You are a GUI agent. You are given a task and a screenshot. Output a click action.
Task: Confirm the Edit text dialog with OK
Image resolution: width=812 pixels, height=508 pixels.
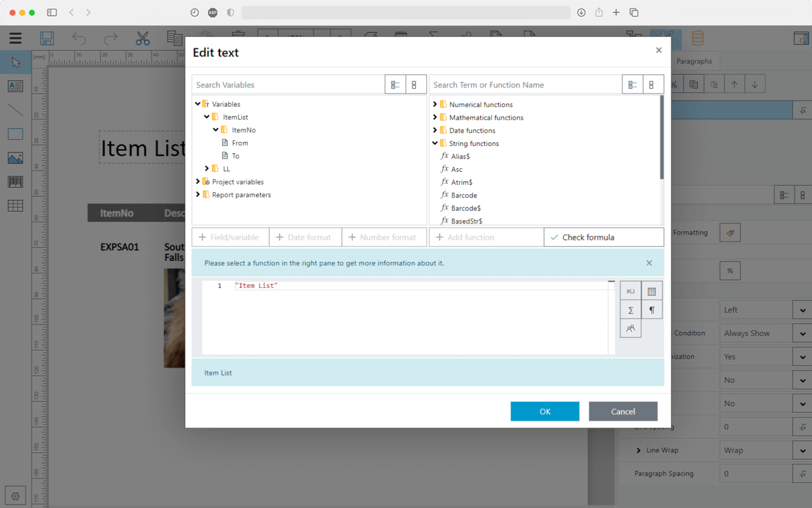click(544, 411)
